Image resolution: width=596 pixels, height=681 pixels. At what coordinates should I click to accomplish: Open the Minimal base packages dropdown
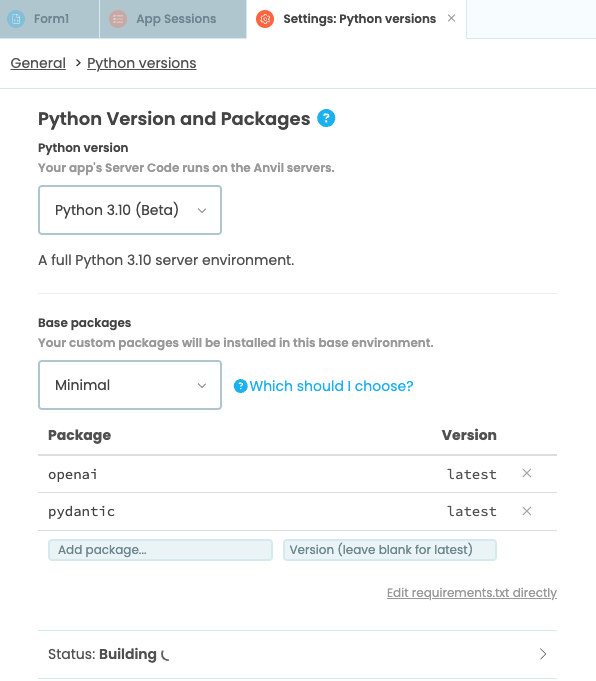click(x=130, y=385)
